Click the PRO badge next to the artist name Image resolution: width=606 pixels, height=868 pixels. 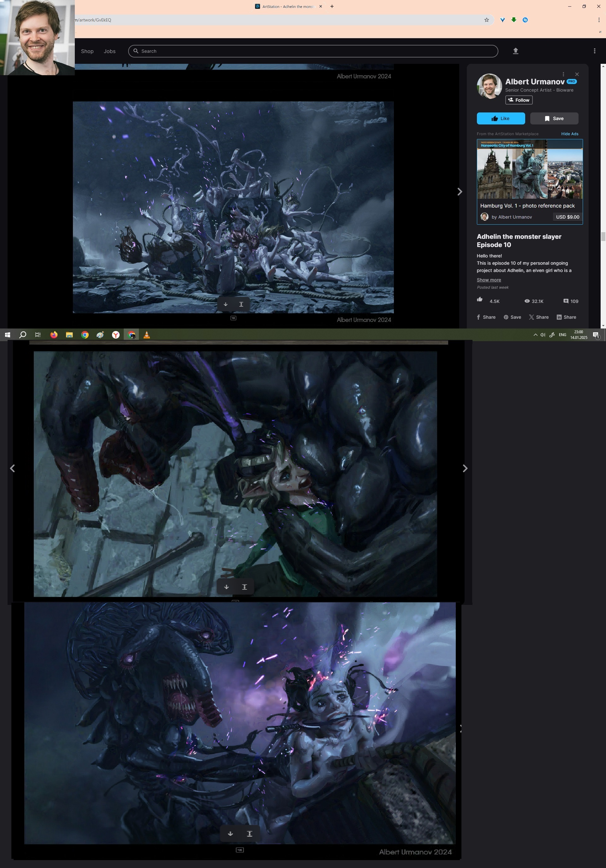[x=572, y=81]
